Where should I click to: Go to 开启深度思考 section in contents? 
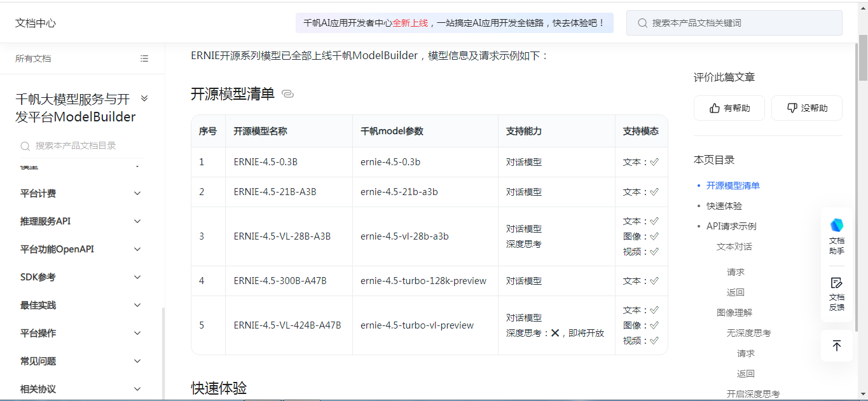(754, 394)
